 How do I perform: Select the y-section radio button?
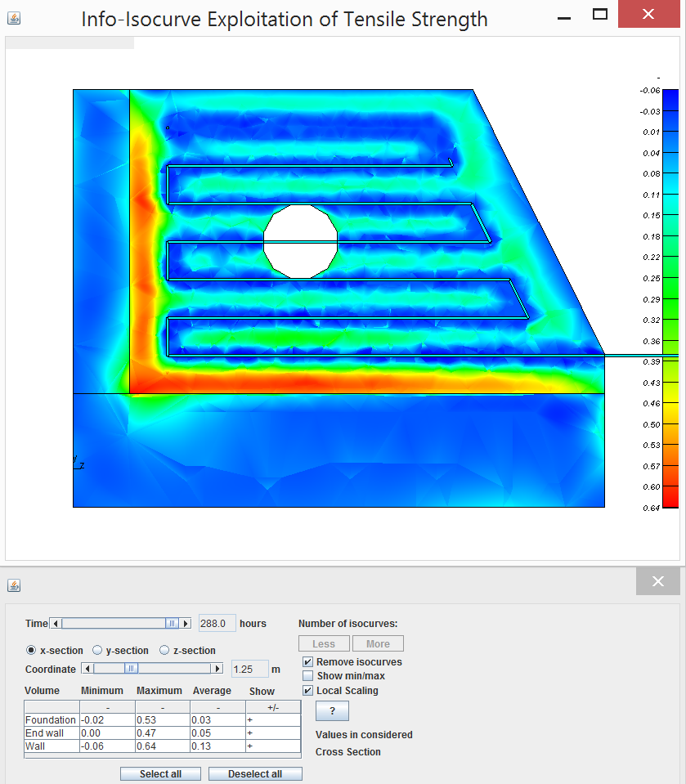coord(97,650)
